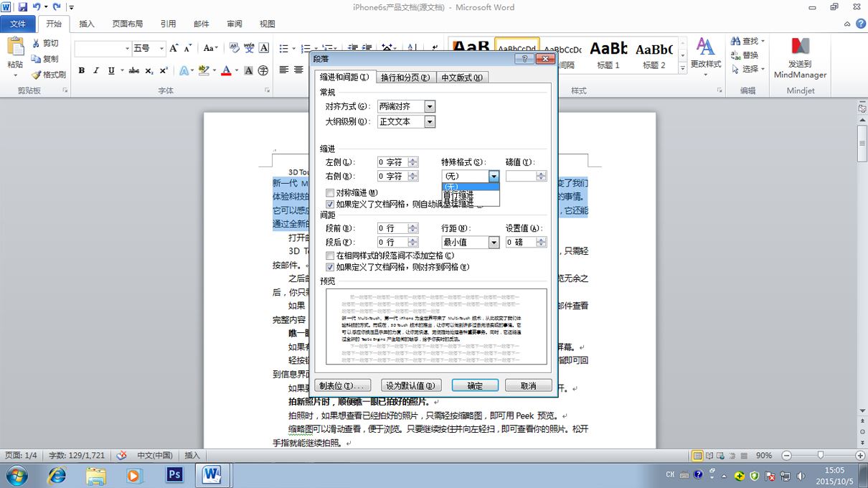
Task: Click the enclosed character (字) icon
Action: (263, 70)
